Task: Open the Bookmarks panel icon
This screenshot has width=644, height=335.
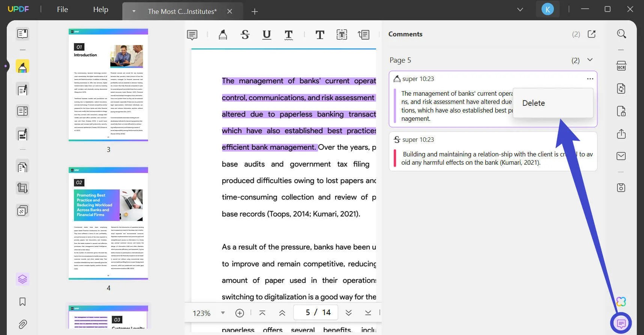Action: pos(23,302)
